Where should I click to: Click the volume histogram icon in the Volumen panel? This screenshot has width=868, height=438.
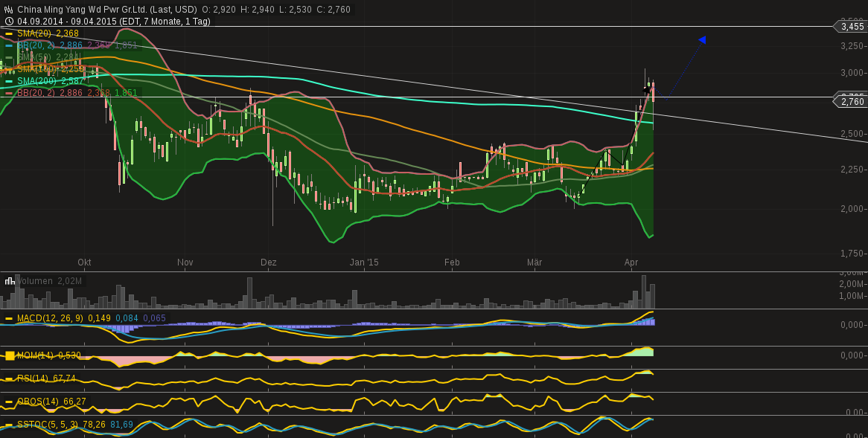click(9, 281)
